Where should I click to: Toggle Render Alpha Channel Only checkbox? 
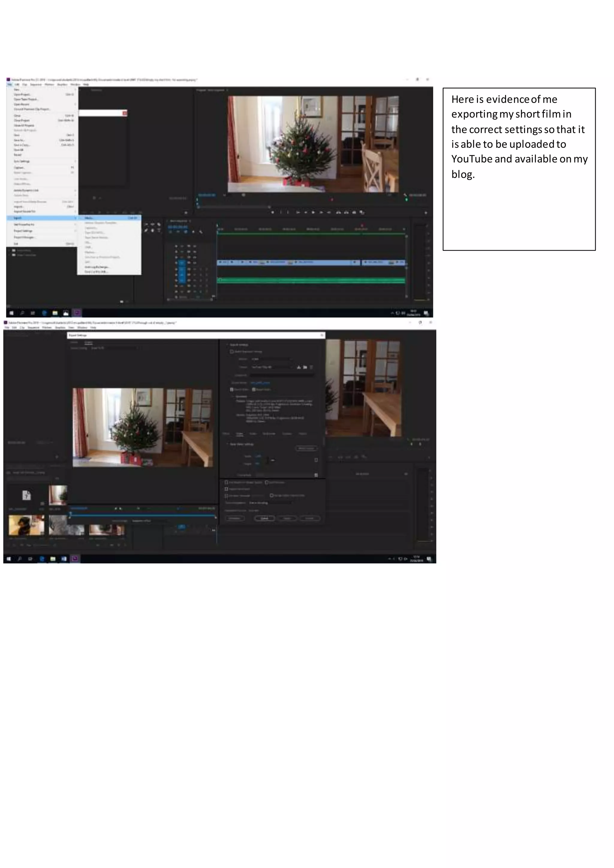pos(271,496)
